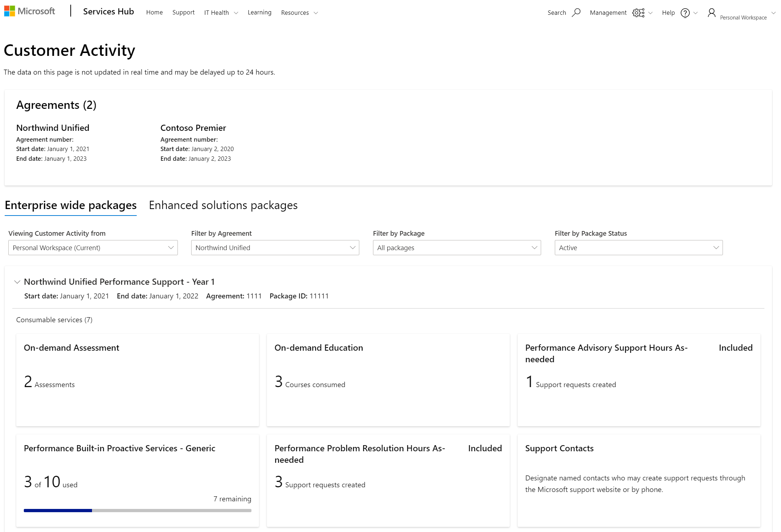Image resolution: width=781 pixels, height=532 pixels.
Task: Select the Enterprise wide packages tab
Action: [70, 205]
